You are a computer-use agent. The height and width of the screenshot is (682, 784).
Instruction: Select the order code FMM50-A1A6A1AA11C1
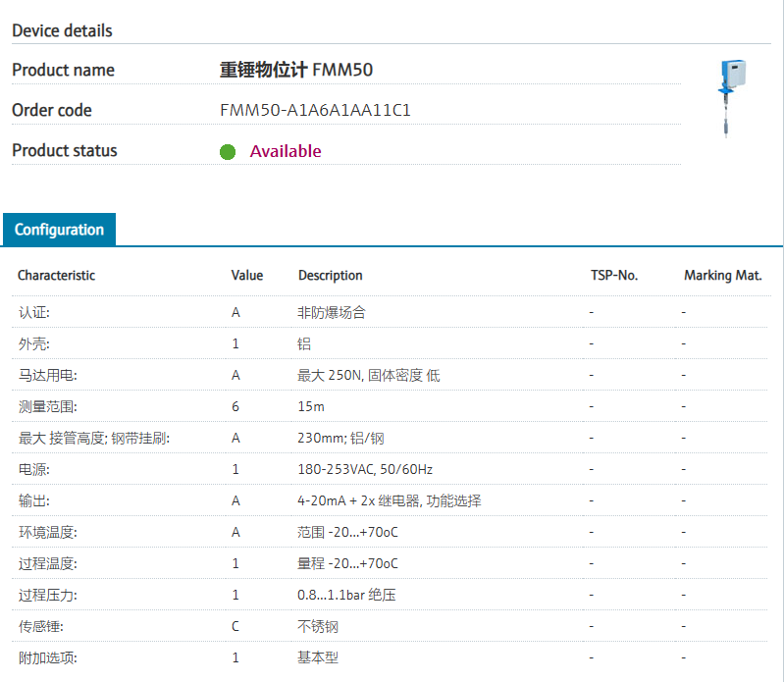point(315,110)
